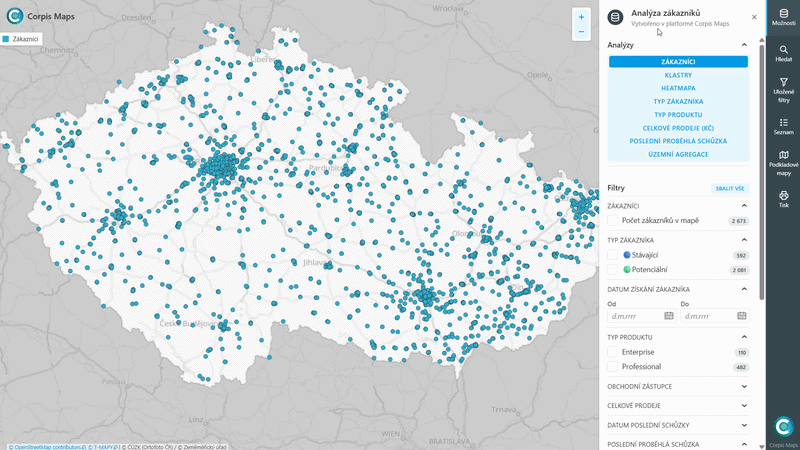
Task: Click the database icon beside Analýza zákazníků
Action: (x=615, y=17)
